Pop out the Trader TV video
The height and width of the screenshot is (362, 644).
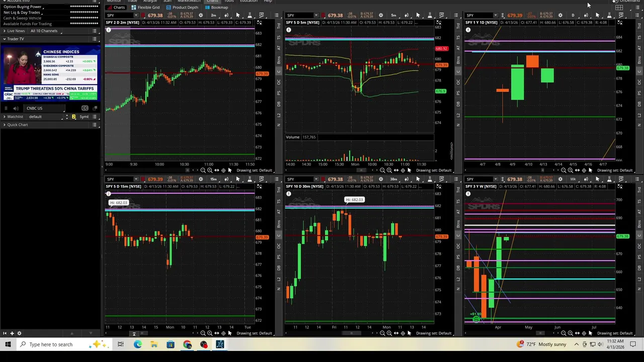click(x=95, y=108)
